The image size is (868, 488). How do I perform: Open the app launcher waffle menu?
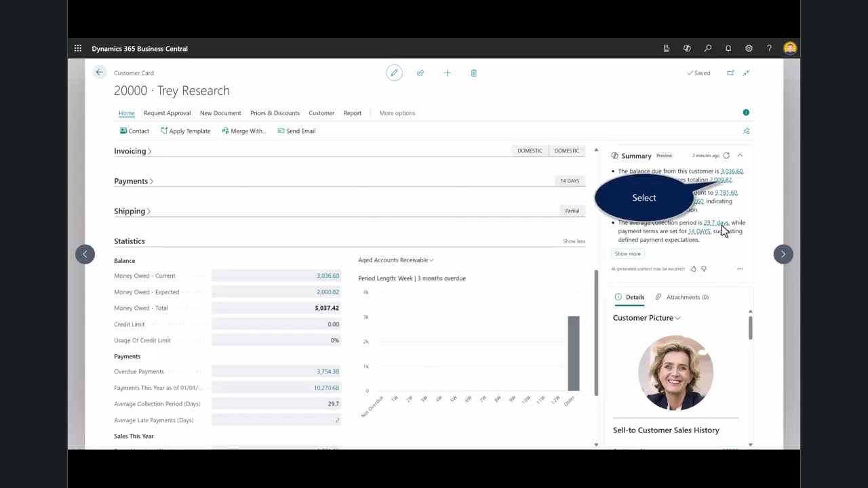tap(78, 49)
